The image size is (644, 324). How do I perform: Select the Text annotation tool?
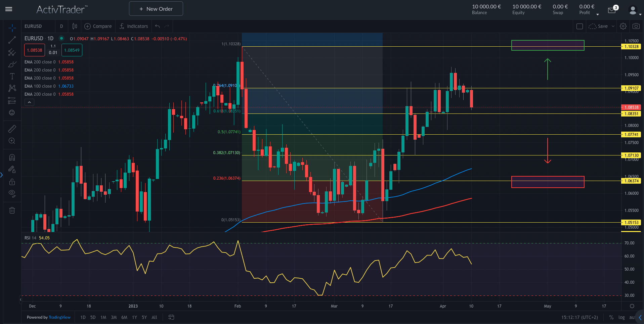pyautogui.click(x=12, y=76)
